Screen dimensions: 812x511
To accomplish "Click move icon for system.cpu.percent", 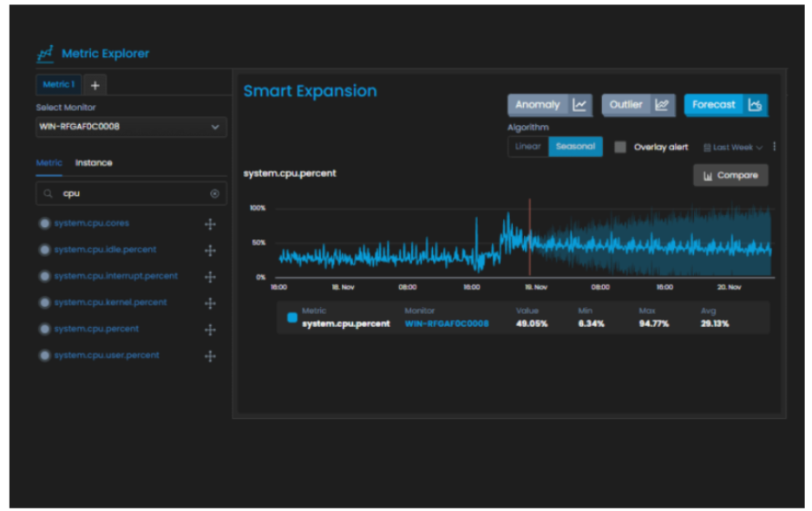I will (x=210, y=330).
